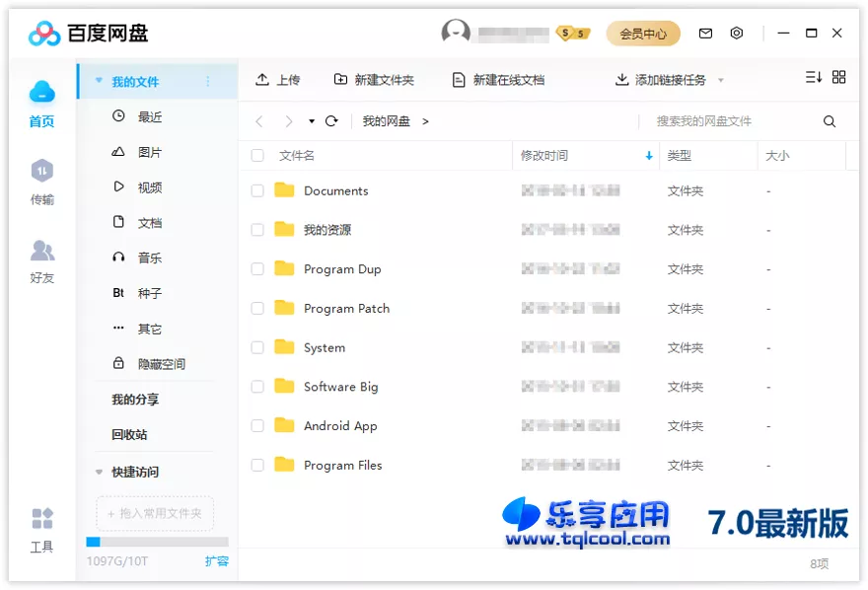
Task: Click the Android App folder icon
Action: point(284,425)
